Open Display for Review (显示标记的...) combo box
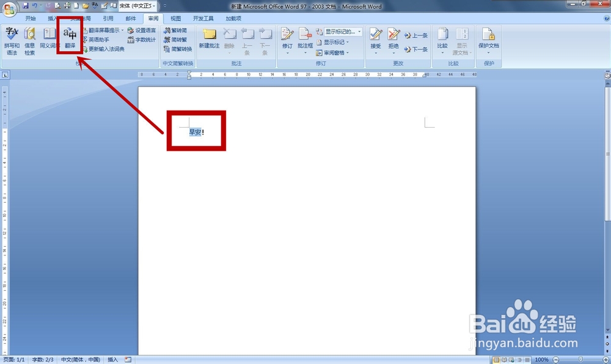The height and width of the screenshot is (364, 611). point(343,32)
